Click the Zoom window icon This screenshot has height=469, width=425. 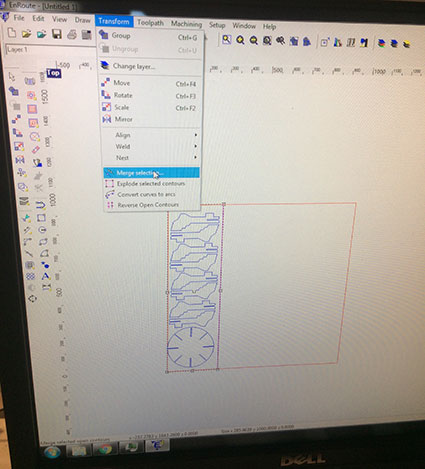tap(227, 40)
